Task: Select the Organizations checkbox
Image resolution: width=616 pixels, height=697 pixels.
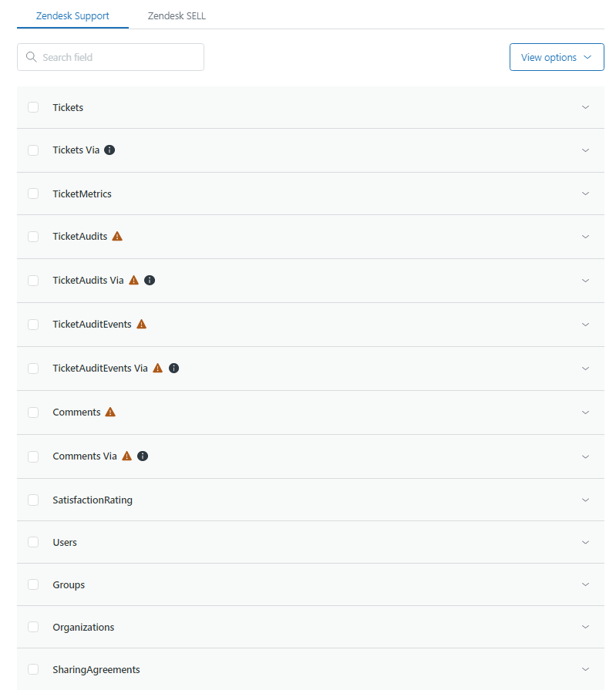Action: click(33, 627)
